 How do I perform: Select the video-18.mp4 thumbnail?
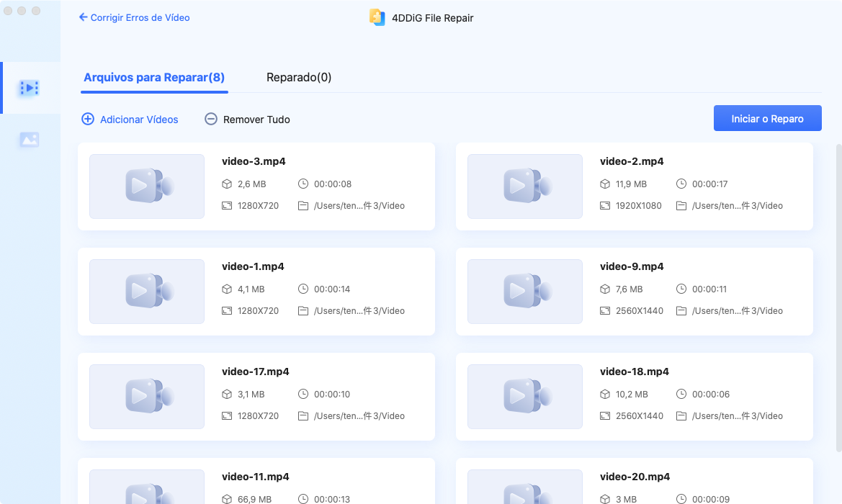[x=525, y=397]
